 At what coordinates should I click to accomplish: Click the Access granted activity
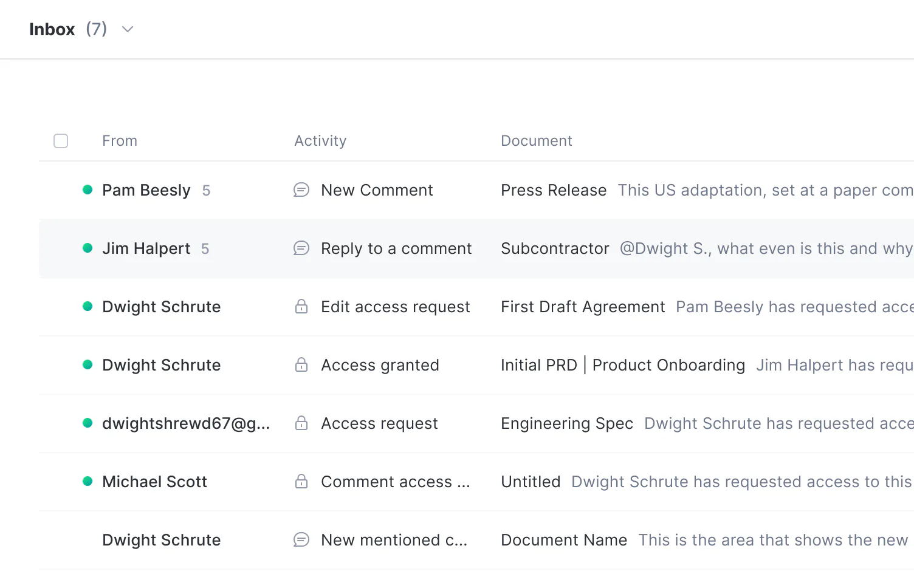point(380,365)
